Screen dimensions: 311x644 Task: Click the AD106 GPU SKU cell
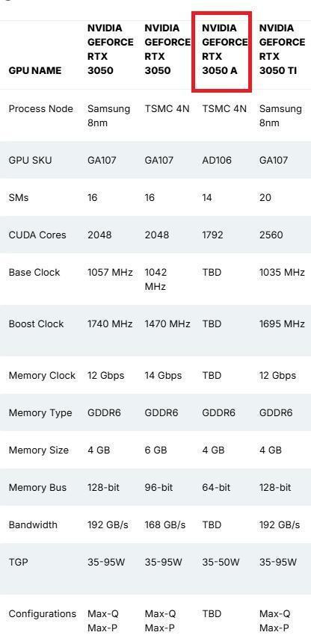coord(217,160)
